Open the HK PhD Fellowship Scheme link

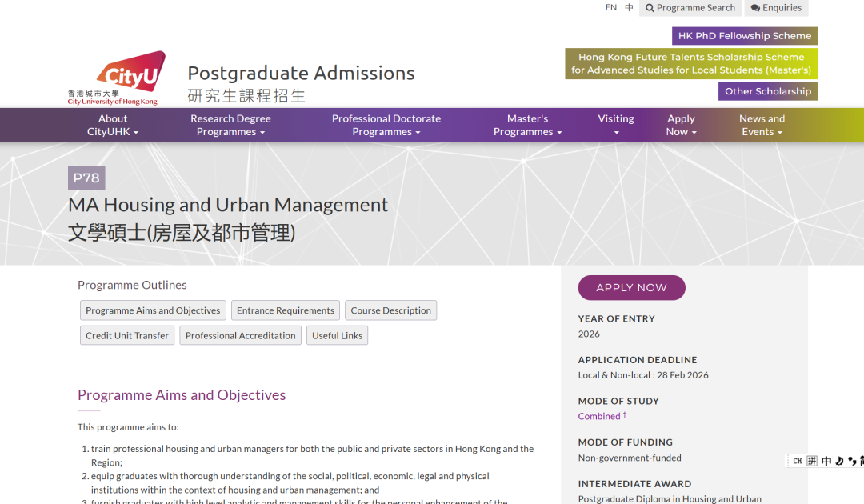point(744,35)
